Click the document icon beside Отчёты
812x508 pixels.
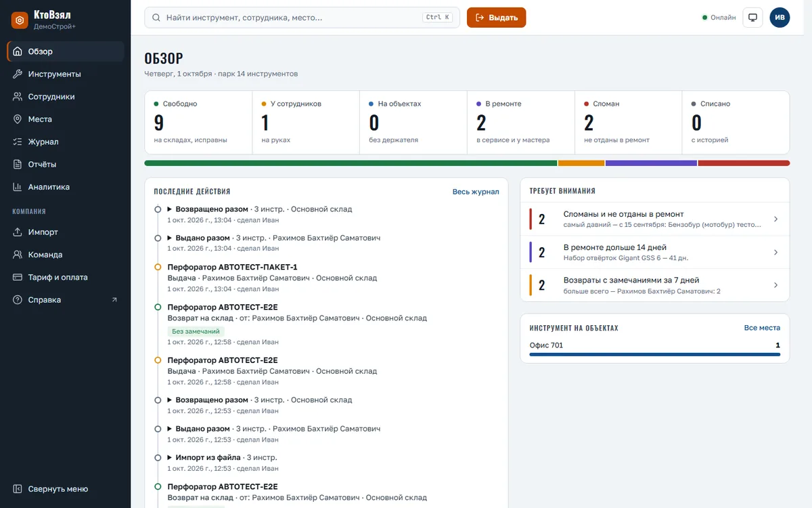[x=18, y=165]
